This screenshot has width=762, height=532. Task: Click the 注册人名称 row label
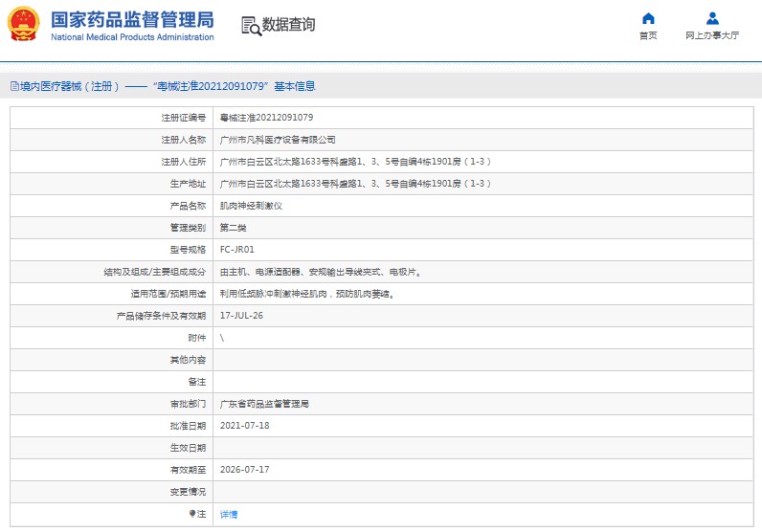(x=183, y=140)
